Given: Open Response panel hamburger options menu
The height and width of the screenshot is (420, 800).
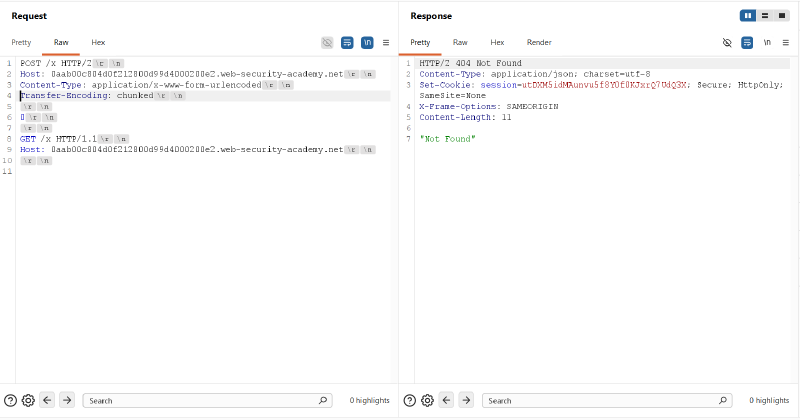Looking at the screenshot, I should [x=786, y=42].
